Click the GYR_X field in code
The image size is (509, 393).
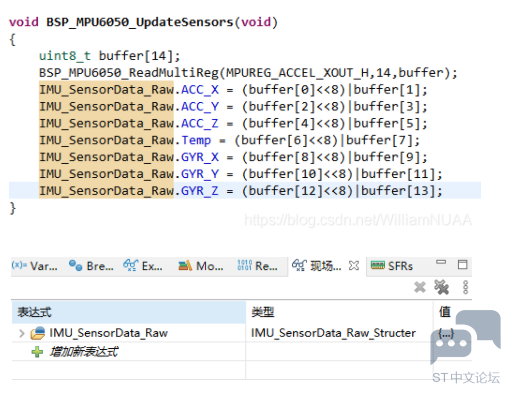(200, 157)
